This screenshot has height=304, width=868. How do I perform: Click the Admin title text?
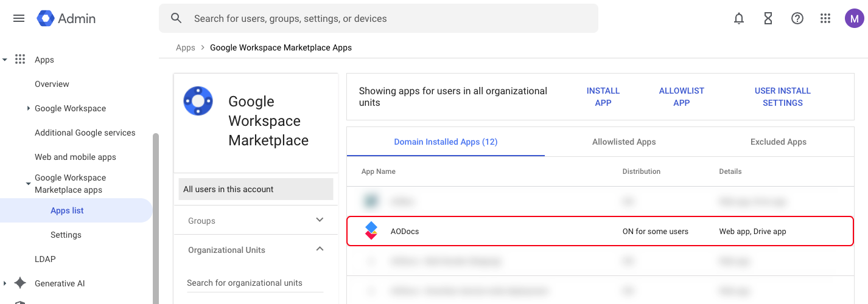tap(77, 18)
